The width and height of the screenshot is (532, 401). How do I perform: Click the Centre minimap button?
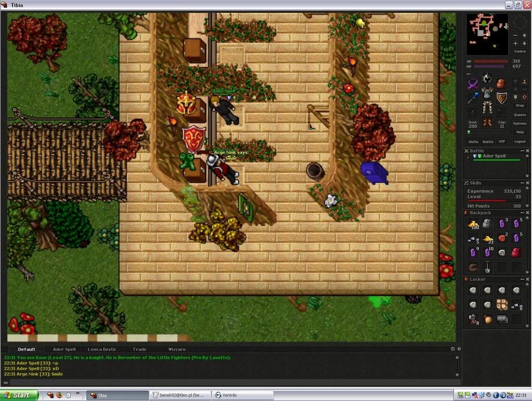point(520,51)
